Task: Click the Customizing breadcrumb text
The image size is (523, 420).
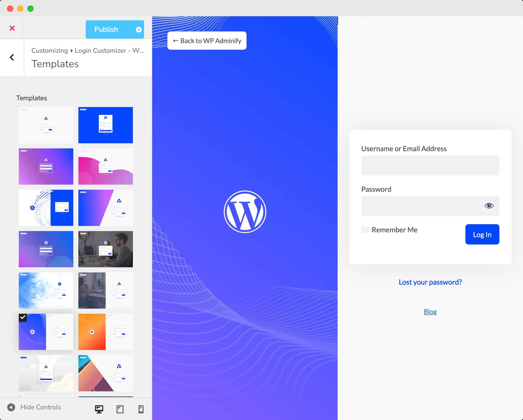Action: [50, 50]
